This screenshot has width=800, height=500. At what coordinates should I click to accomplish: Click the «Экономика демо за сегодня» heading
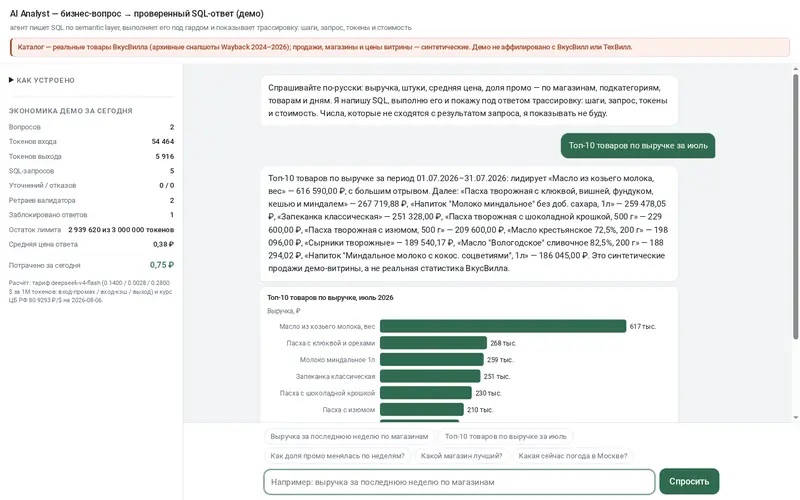70,111
